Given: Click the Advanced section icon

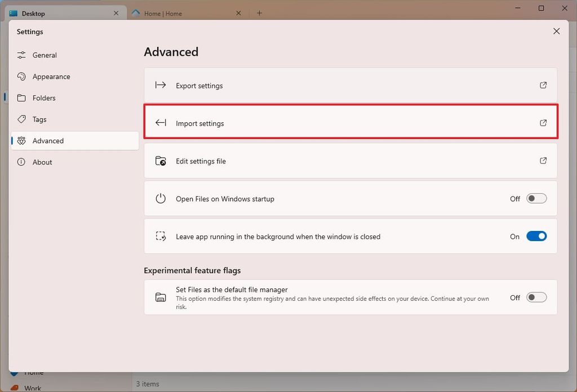Looking at the screenshot, I should pyautogui.click(x=21, y=140).
